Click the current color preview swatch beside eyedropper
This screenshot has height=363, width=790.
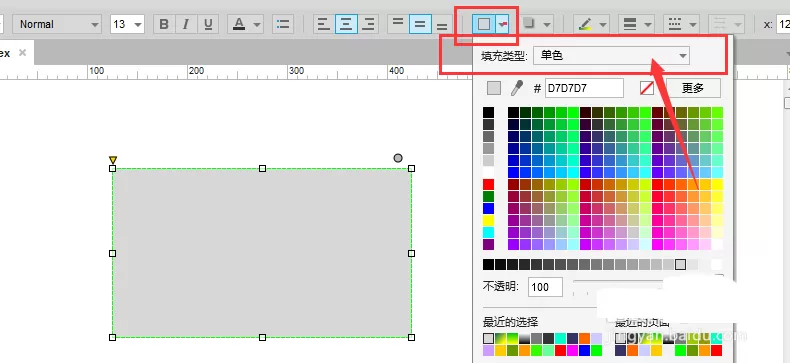point(494,88)
